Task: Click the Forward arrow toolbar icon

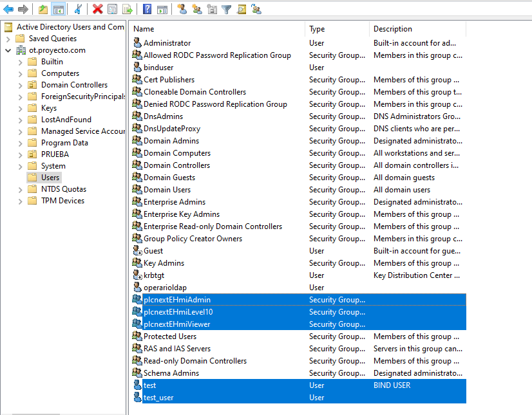Action: tap(23, 9)
